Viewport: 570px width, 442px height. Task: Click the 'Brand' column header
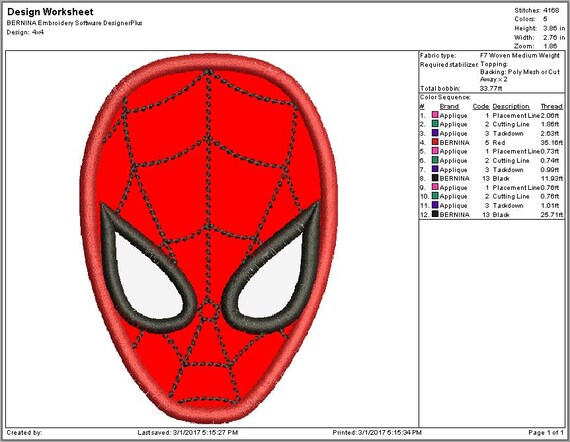[449, 107]
